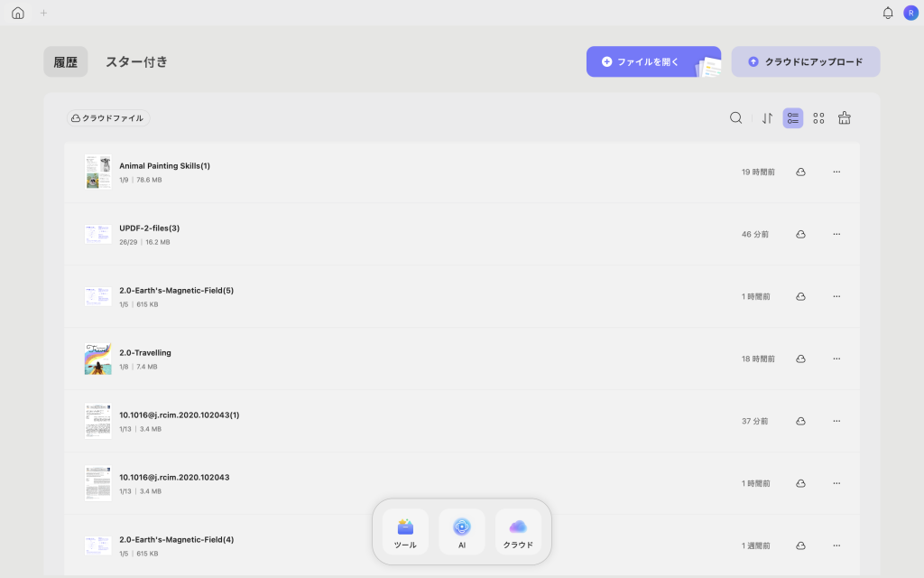This screenshot has height=578, width=924.
Task: Open the UPDF-2-files(3) thumbnail
Action: click(x=97, y=234)
